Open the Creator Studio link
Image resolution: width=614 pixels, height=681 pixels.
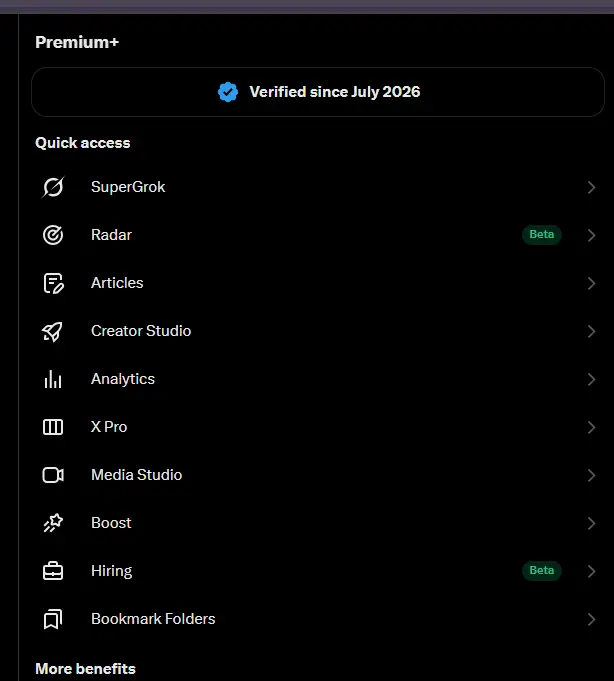tap(318, 331)
